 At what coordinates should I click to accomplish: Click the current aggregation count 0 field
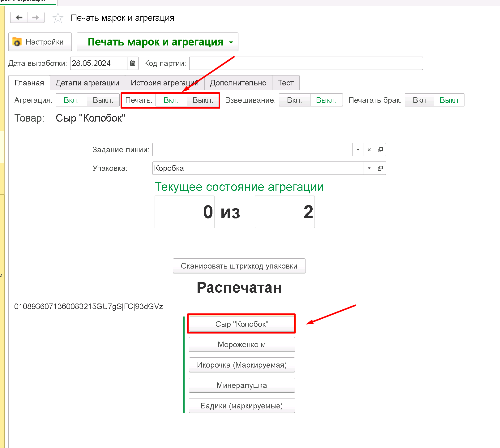(x=185, y=212)
